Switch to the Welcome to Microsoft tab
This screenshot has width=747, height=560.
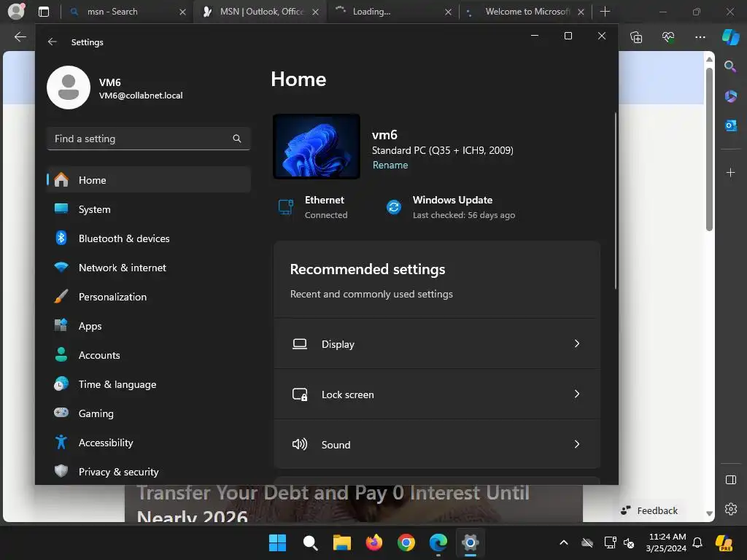[524, 12]
